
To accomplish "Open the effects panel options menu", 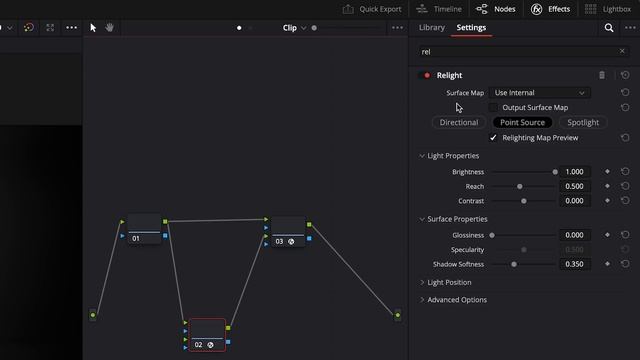I will click(x=630, y=28).
